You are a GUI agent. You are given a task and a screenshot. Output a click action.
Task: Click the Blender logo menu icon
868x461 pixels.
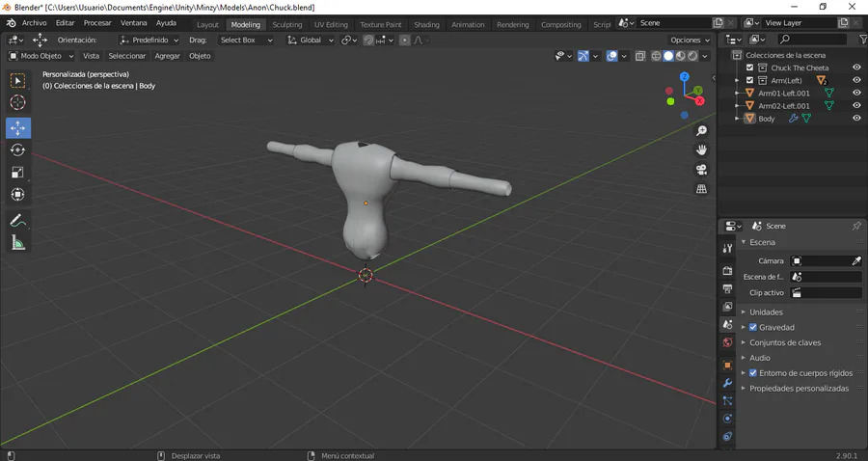pyautogui.click(x=11, y=23)
